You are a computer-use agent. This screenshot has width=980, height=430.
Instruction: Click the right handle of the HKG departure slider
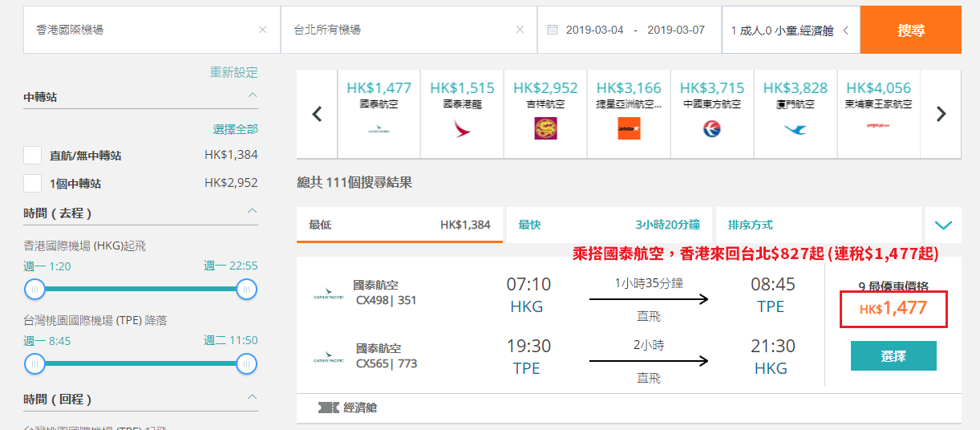pos(247,289)
